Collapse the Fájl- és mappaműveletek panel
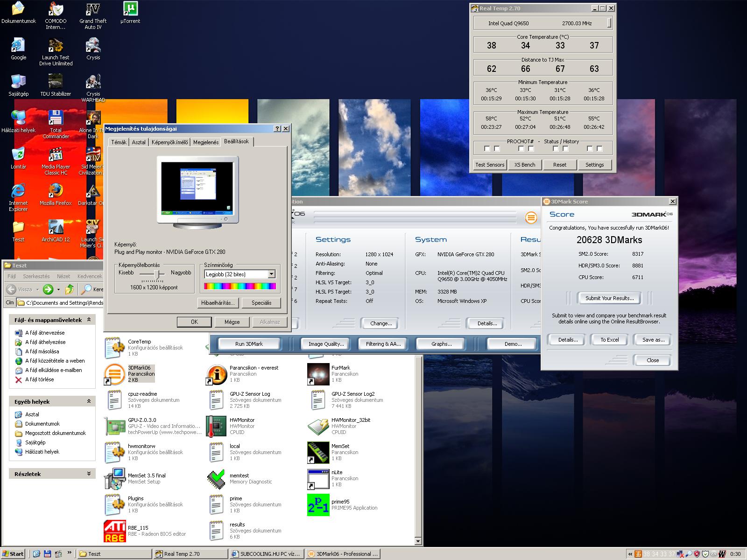This screenshot has width=747, height=560. point(89,320)
